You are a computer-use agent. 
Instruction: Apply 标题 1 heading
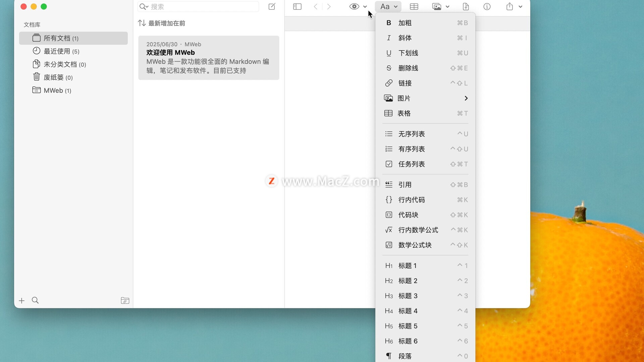point(425,265)
